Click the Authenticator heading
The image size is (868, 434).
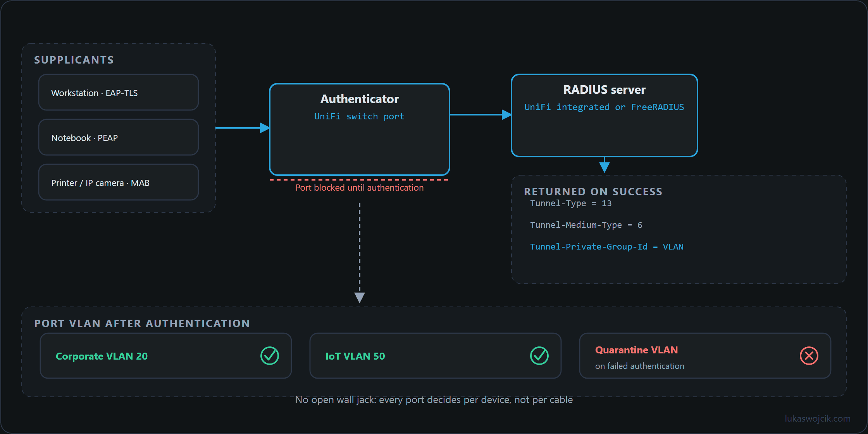click(x=360, y=99)
